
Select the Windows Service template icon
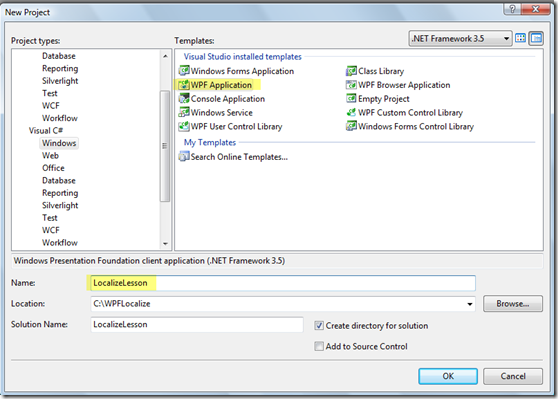[184, 112]
